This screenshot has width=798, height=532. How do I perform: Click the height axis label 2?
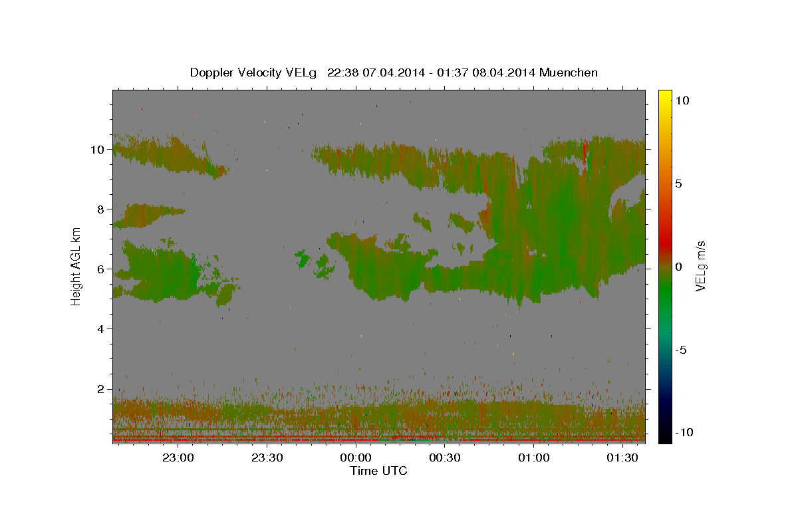(x=102, y=388)
